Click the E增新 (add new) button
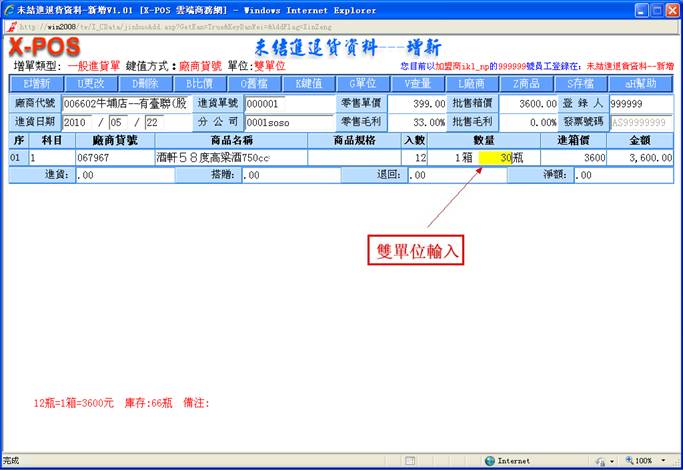Screen dimensions: 683x470 (36, 84)
